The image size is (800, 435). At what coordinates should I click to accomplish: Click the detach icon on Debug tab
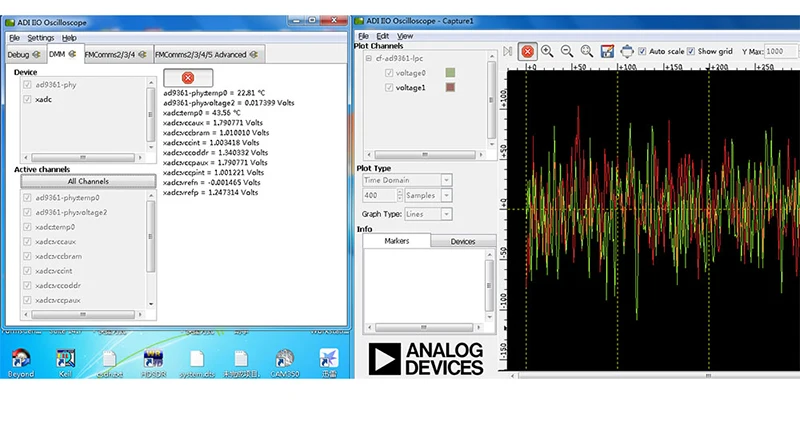point(36,55)
